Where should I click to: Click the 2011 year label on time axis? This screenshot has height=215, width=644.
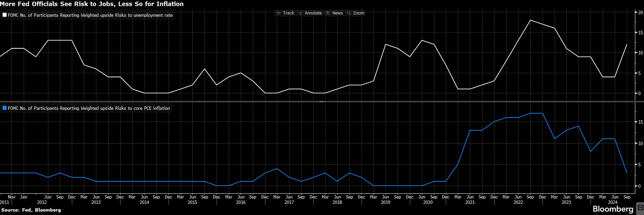pos(4,202)
